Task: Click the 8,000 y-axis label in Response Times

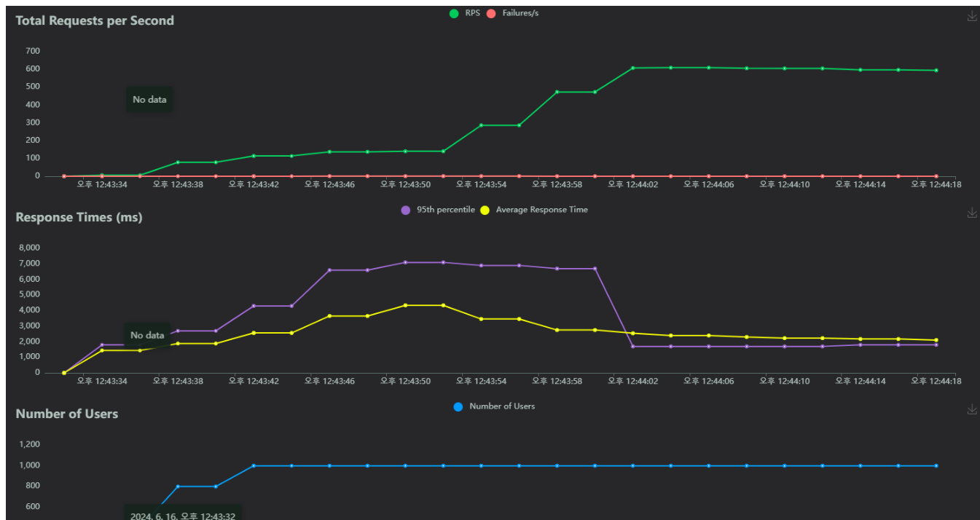Action: tap(28, 248)
